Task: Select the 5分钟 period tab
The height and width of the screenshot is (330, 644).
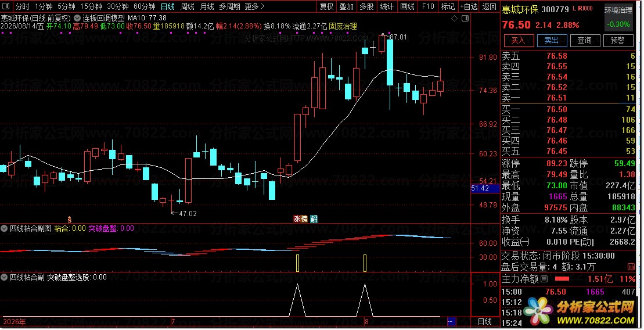Action: pyautogui.click(x=66, y=6)
